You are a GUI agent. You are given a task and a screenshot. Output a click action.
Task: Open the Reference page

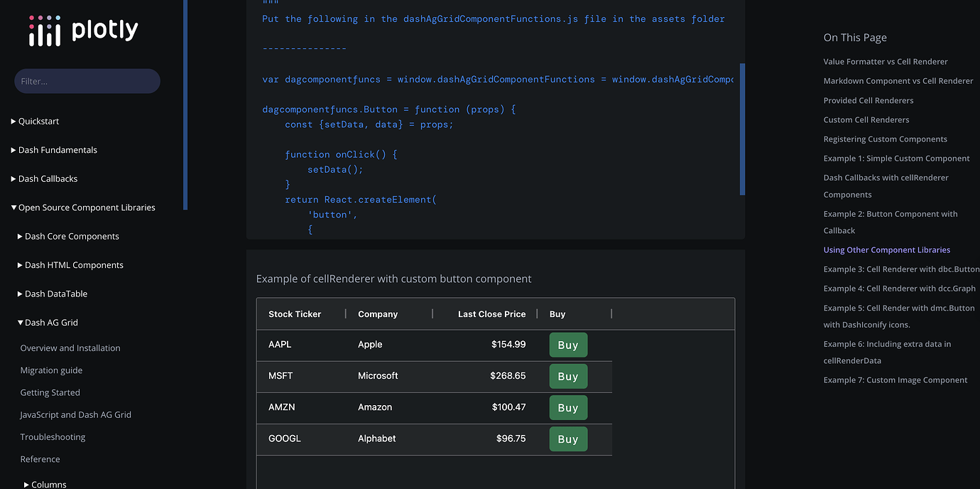point(40,459)
